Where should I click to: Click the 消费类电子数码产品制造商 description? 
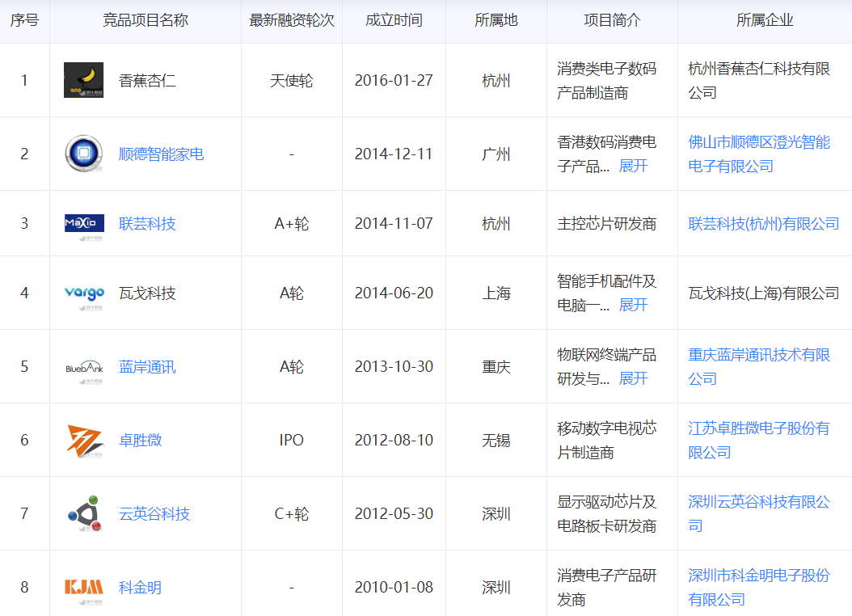click(607, 80)
